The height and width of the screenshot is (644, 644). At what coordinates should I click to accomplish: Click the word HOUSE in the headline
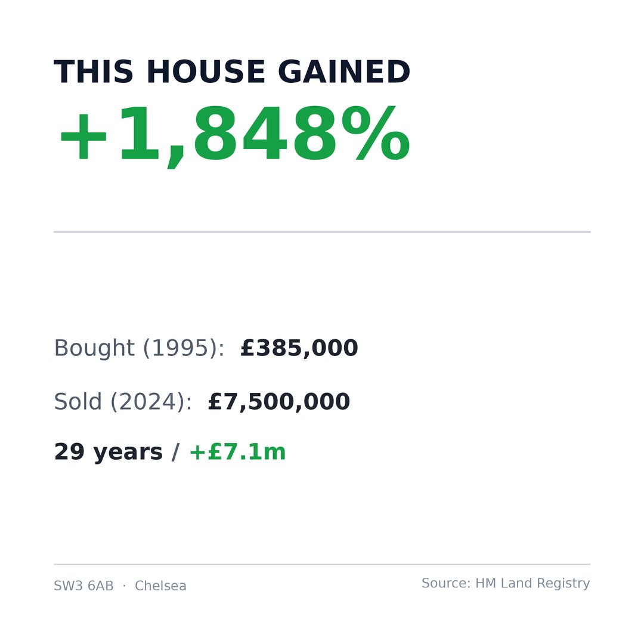click(x=206, y=72)
